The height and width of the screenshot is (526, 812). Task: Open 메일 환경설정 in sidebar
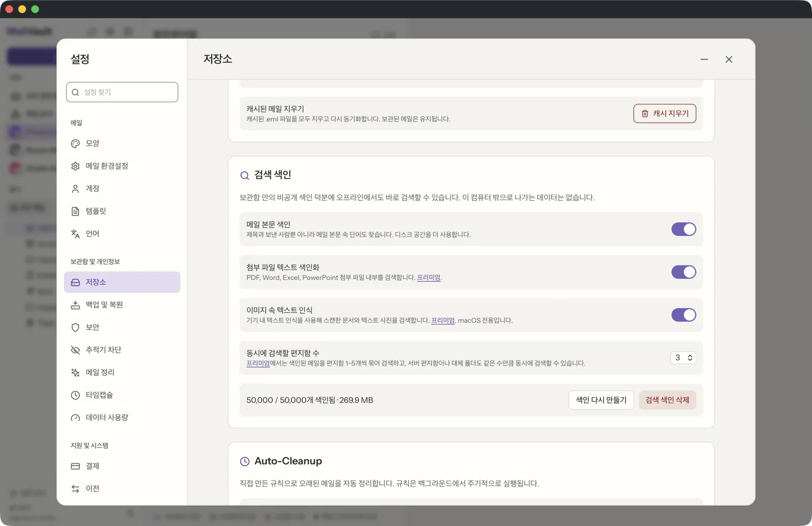point(122,166)
